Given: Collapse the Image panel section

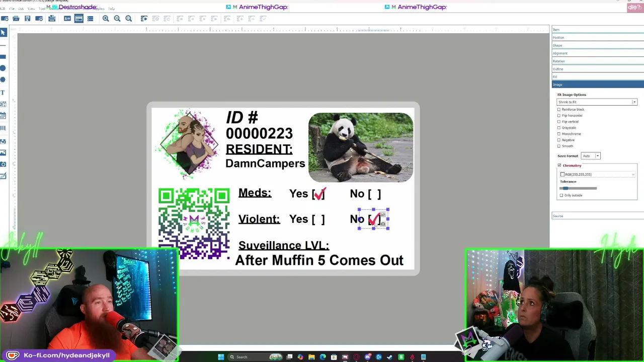Looking at the screenshot, I should 598,84.
